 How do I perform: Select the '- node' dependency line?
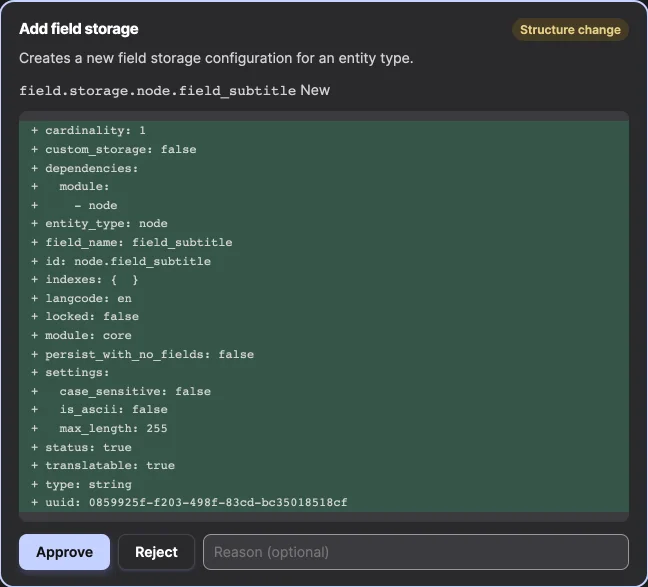point(324,205)
